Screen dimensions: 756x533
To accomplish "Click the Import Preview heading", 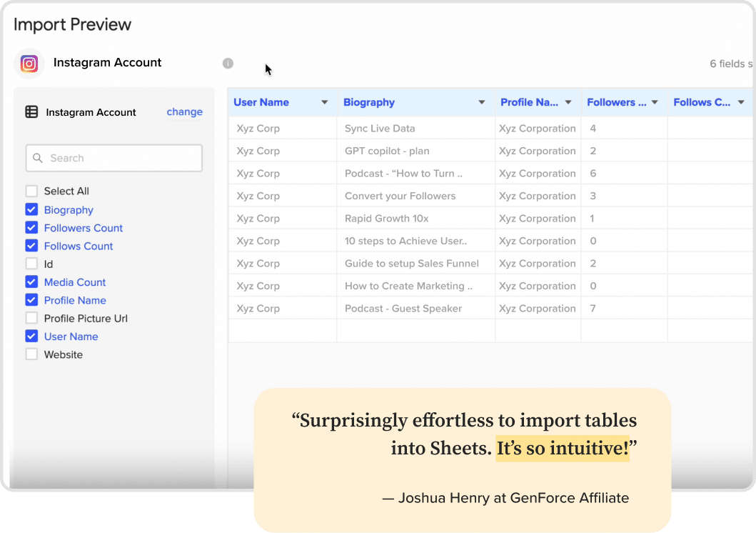I will 72,24.
